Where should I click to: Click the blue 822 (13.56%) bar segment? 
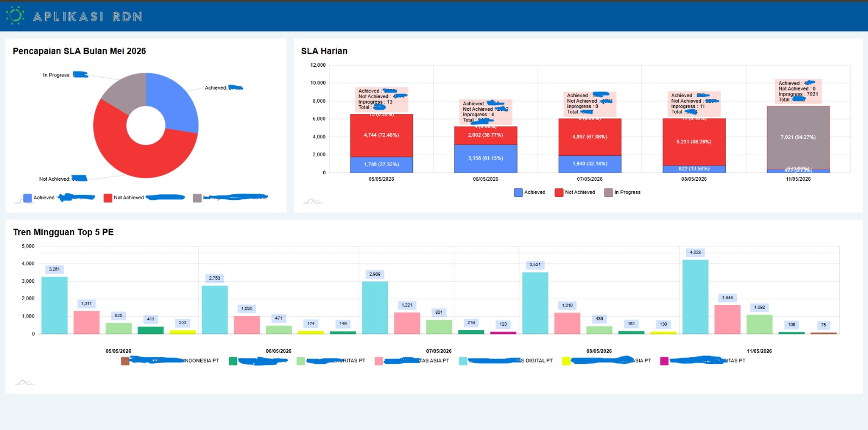click(694, 169)
